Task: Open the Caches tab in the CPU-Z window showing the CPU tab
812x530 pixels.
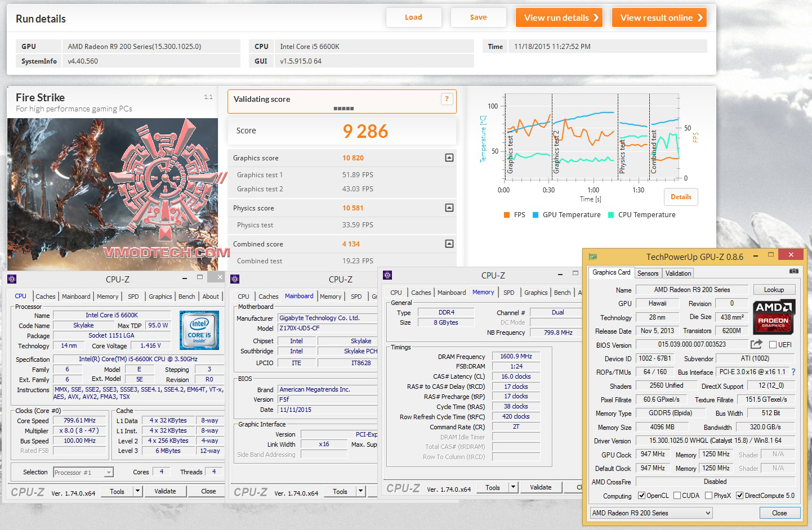Action: [x=46, y=297]
